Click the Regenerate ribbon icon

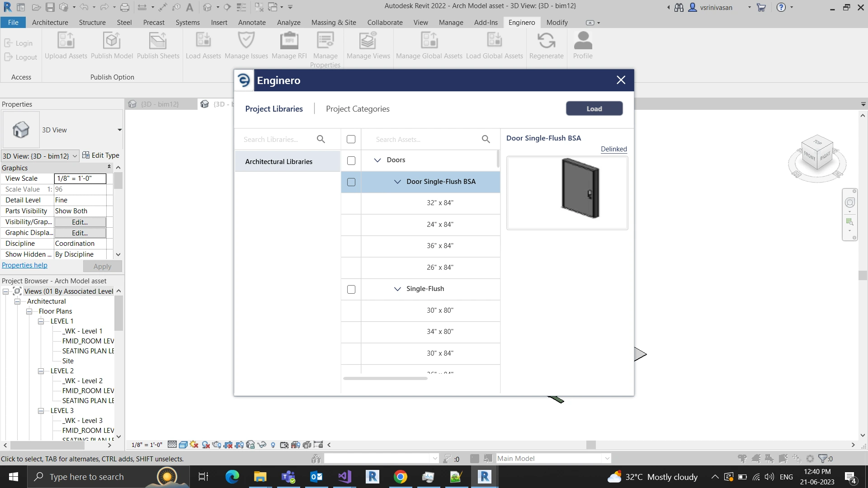pyautogui.click(x=546, y=41)
